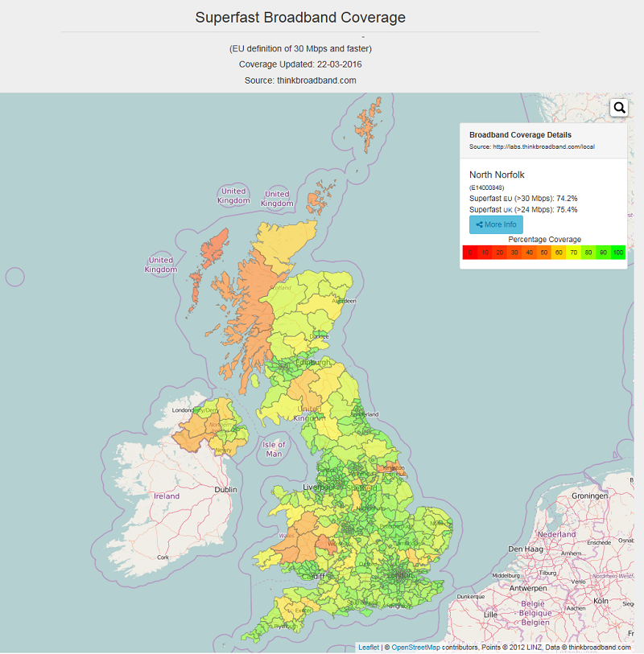This screenshot has height=654, width=644.
Task: Open the OpenStreetMap attribution link
Action: pyautogui.click(x=415, y=647)
